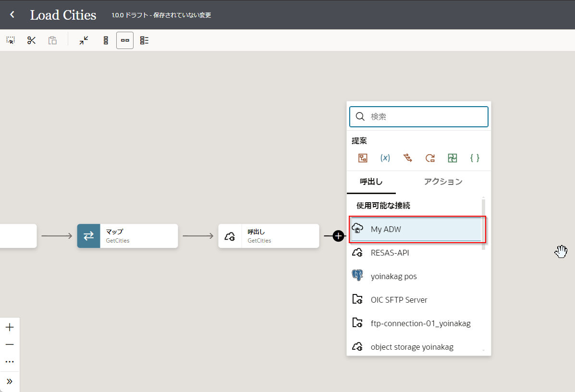The height and width of the screenshot is (392, 575).
Task: Click the collapse arrows icon in toolbar
Action: tap(84, 40)
